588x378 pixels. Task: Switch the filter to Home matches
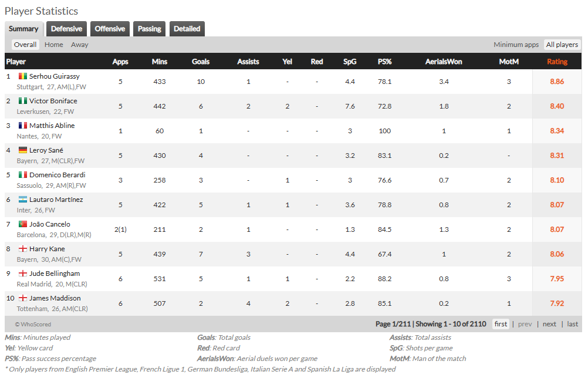pos(53,45)
